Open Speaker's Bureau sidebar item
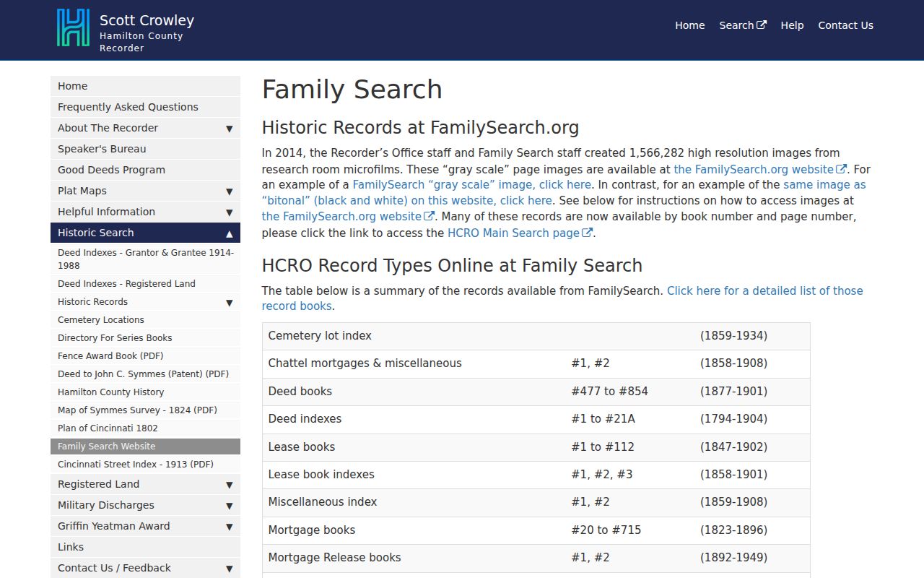Image resolution: width=924 pixels, height=578 pixels. [x=145, y=149]
